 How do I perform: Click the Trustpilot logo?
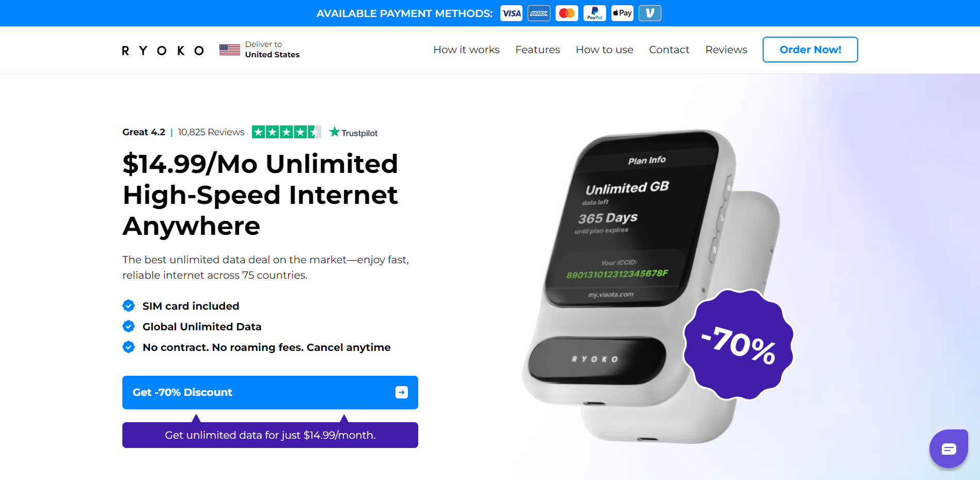354,133
